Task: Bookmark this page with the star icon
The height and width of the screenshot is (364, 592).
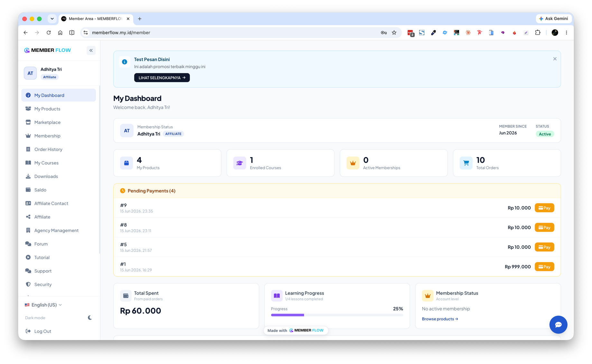Action: [394, 33]
